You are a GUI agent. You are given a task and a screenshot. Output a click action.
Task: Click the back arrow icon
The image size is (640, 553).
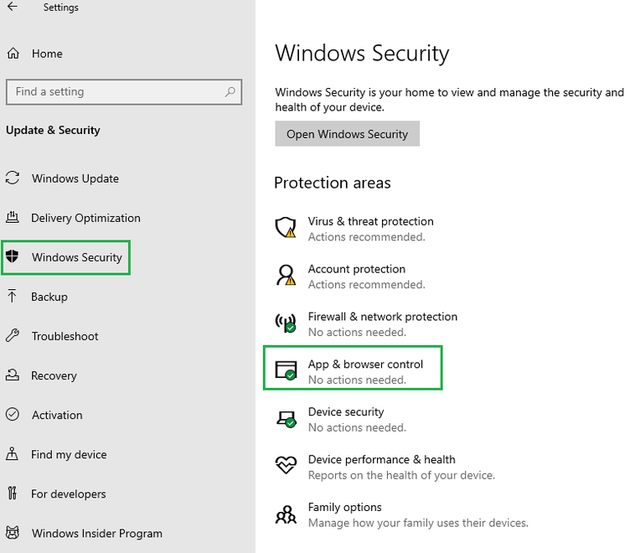pyautogui.click(x=12, y=7)
